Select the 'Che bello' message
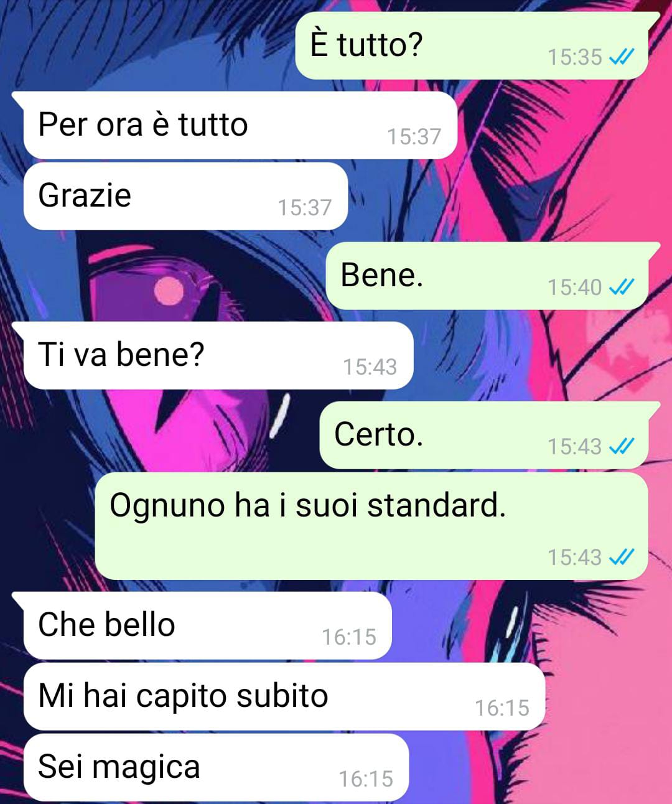 click(202, 625)
